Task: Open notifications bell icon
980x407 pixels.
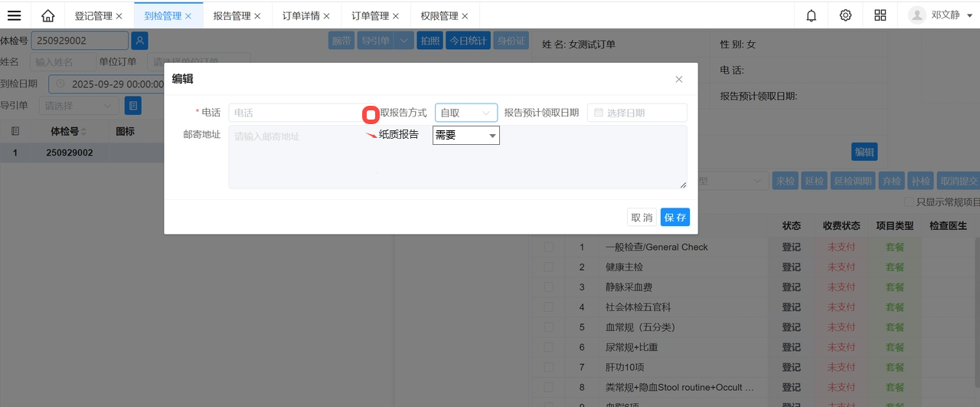Action: click(812, 15)
